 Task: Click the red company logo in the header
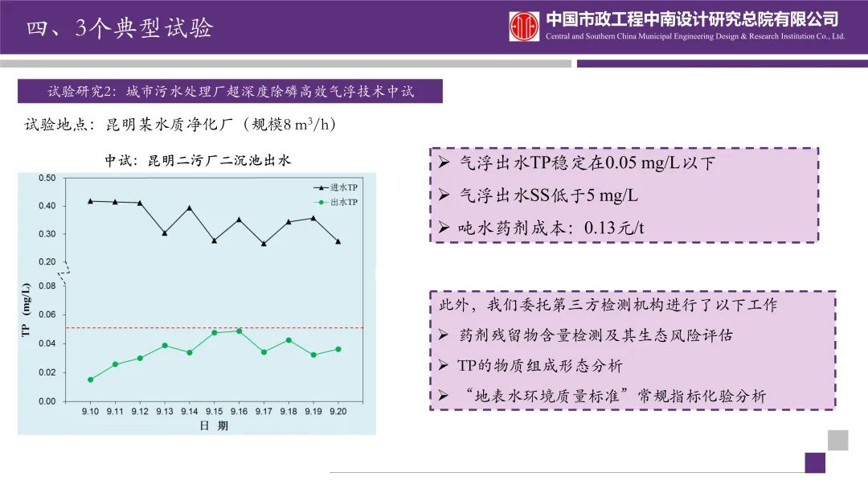(524, 26)
